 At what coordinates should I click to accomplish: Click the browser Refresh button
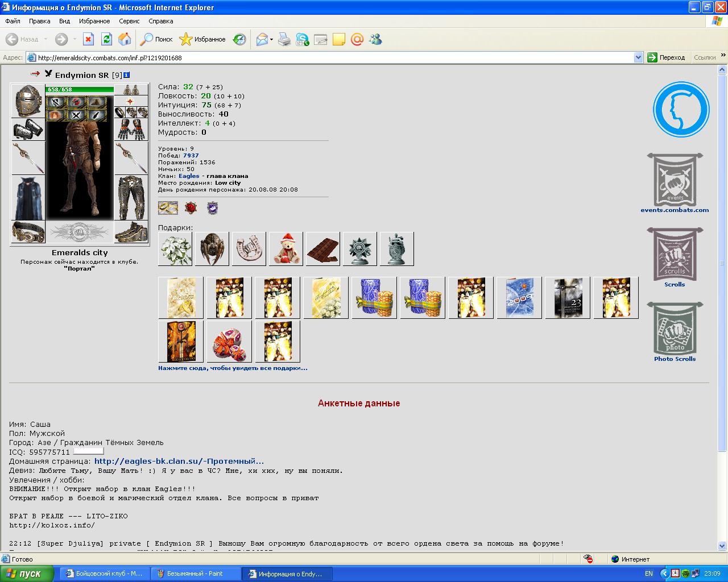pos(106,39)
